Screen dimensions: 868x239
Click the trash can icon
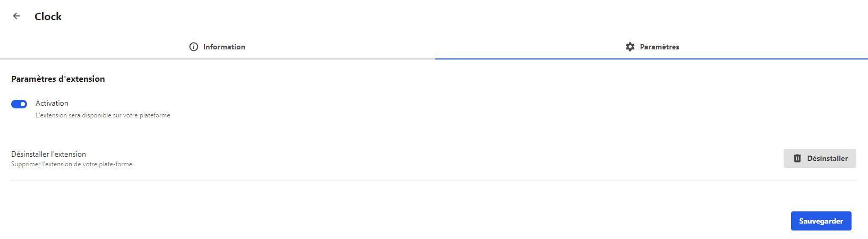[x=797, y=158]
